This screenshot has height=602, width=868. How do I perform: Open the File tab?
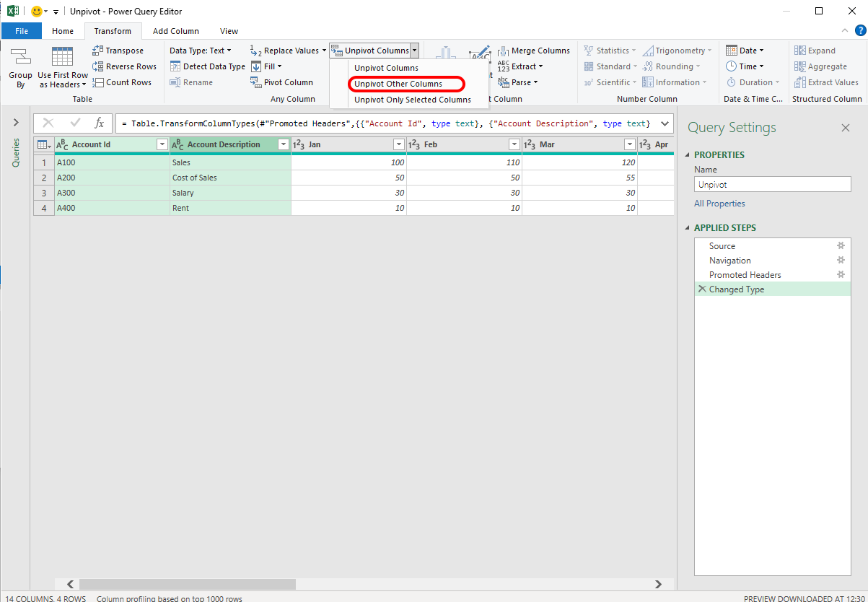pos(22,31)
